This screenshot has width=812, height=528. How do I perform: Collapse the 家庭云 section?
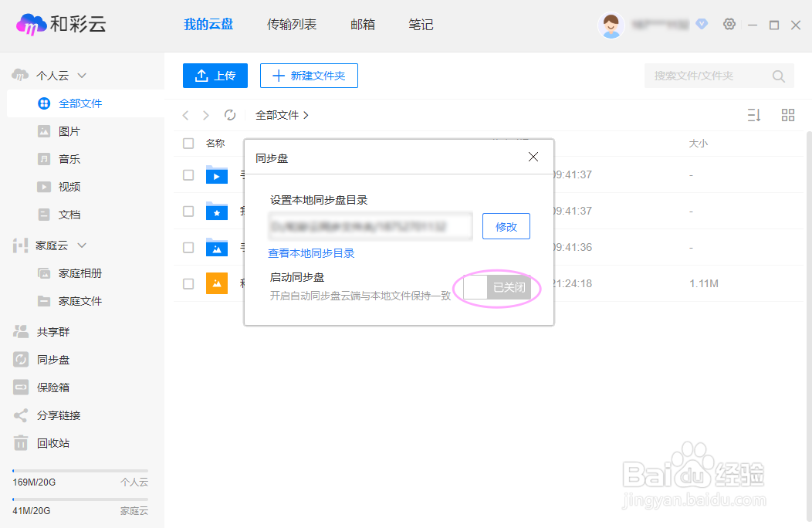[x=82, y=244]
